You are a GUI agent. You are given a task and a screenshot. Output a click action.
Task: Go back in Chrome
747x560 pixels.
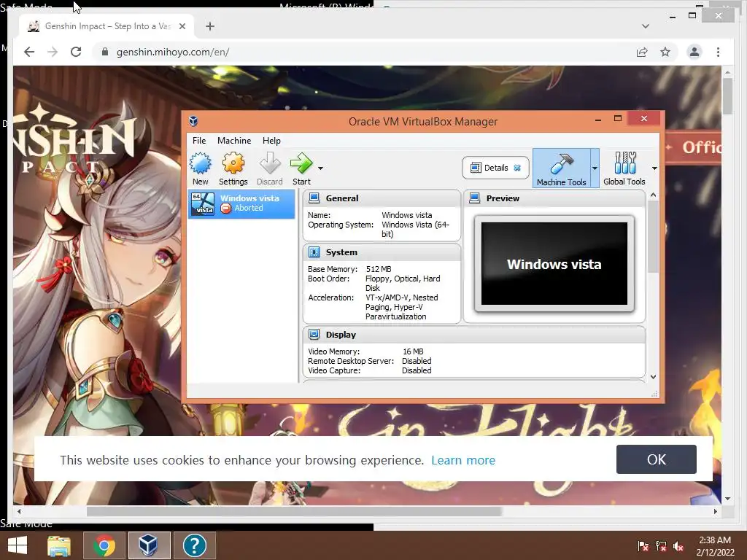pyautogui.click(x=29, y=52)
